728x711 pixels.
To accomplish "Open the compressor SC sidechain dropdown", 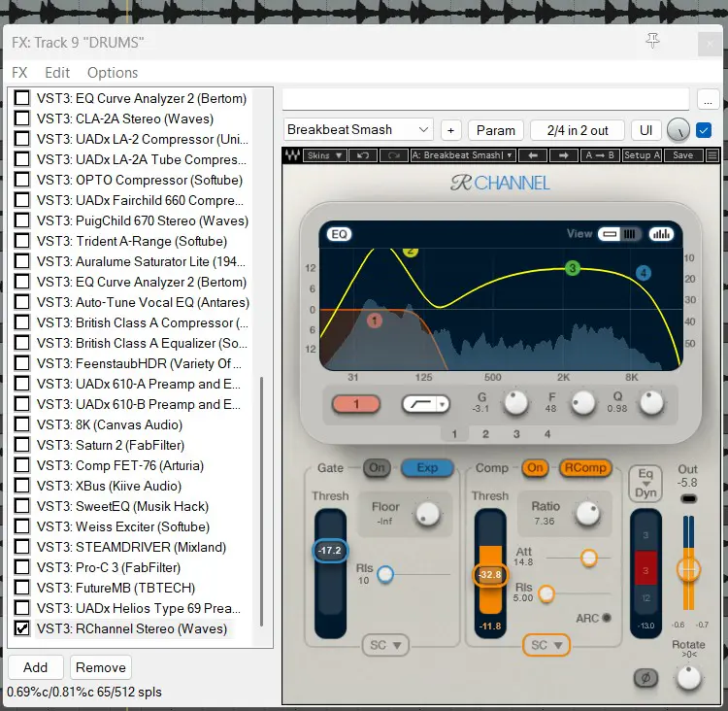I will (x=546, y=645).
